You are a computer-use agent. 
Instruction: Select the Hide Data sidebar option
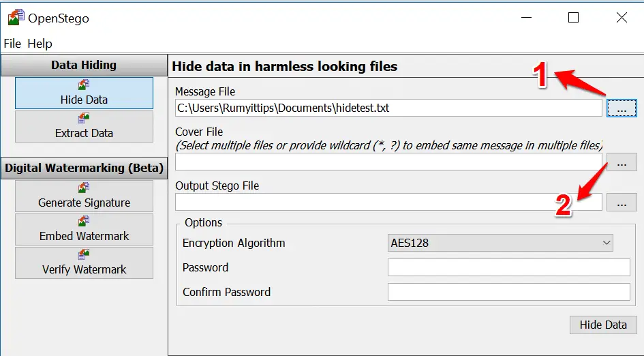tap(85, 93)
